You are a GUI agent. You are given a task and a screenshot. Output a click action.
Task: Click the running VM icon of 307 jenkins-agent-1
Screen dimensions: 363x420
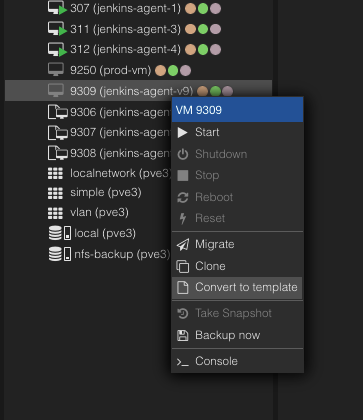click(57, 8)
